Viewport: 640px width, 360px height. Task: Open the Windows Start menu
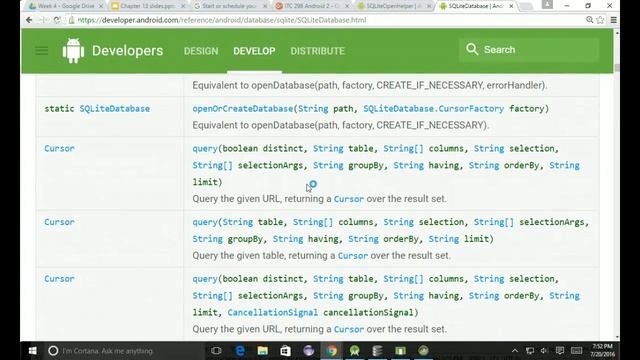coord(32,351)
